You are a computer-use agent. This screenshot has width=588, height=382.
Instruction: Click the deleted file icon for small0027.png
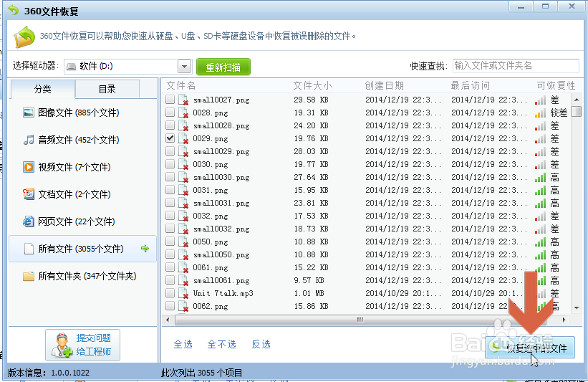coord(183,100)
